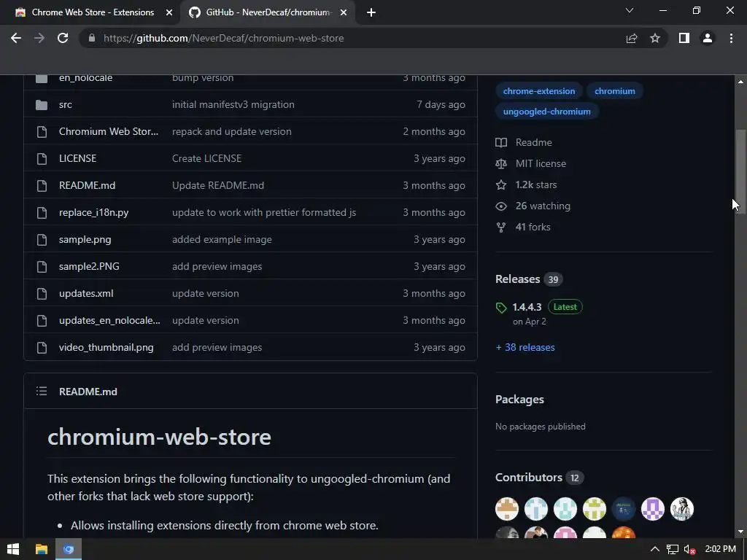
Task: Open the LICENSE file
Action: pyautogui.click(x=77, y=158)
